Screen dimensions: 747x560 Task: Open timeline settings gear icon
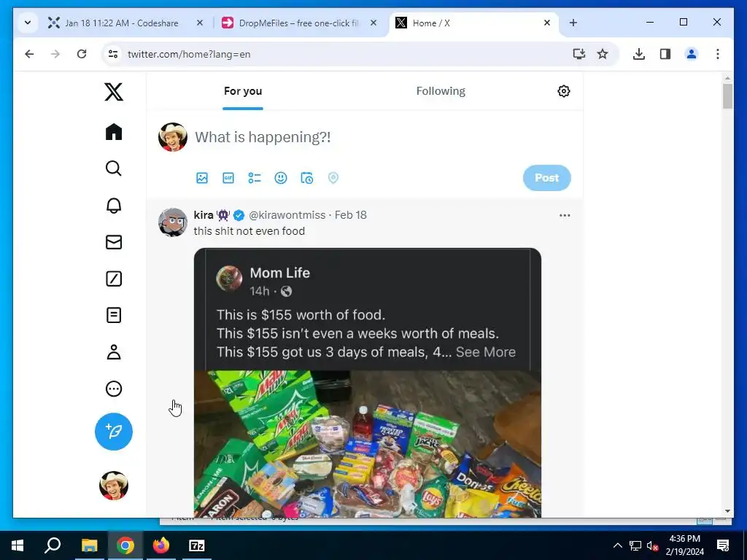[564, 91]
